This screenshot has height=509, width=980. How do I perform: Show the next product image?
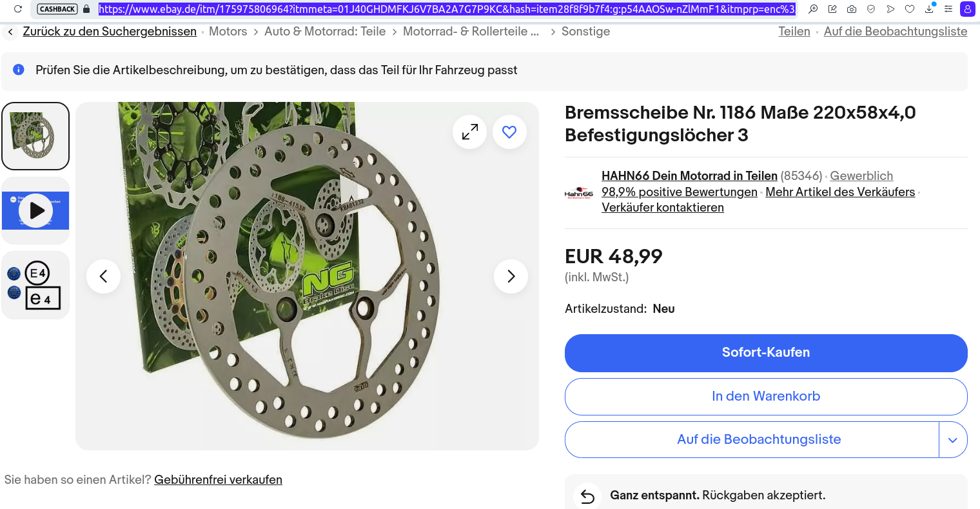[x=511, y=276]
